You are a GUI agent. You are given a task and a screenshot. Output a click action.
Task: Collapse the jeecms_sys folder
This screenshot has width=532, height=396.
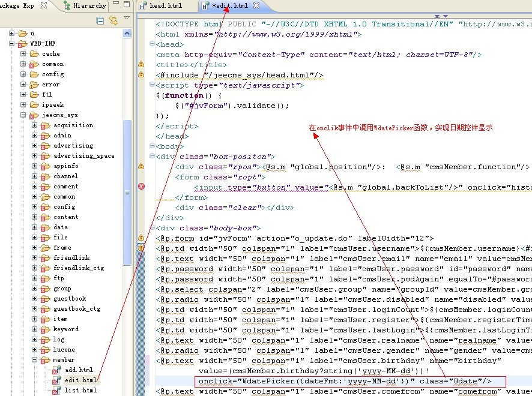point(23,115)
